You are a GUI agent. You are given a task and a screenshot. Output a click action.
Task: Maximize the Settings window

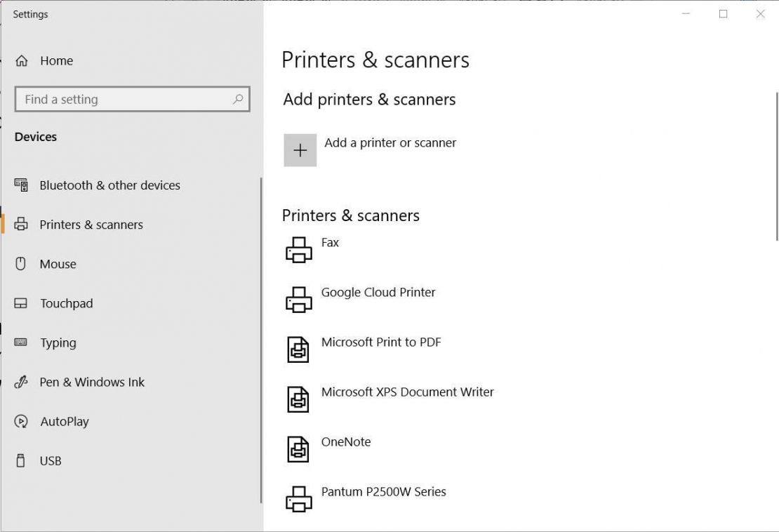[x=723, y=14]
